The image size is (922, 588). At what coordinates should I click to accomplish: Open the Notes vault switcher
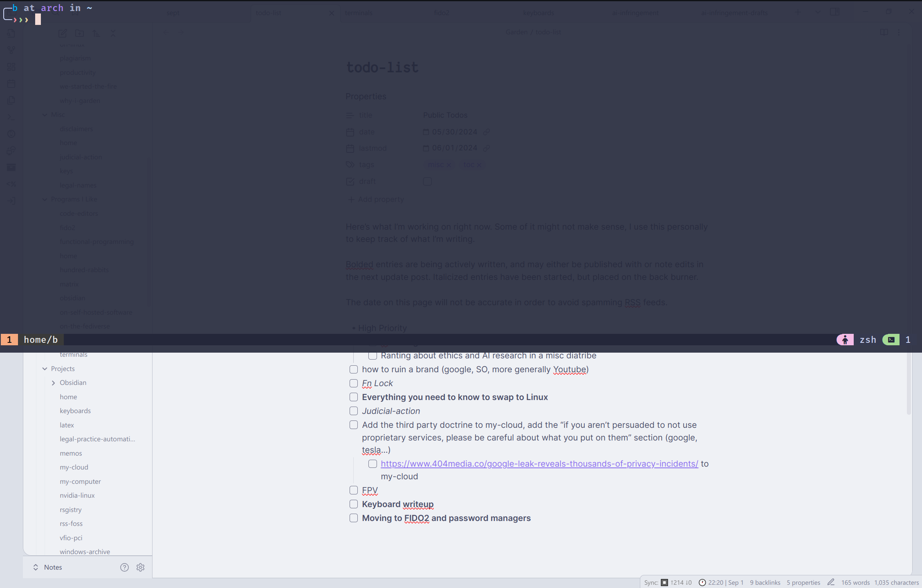[x=47, y=567]
